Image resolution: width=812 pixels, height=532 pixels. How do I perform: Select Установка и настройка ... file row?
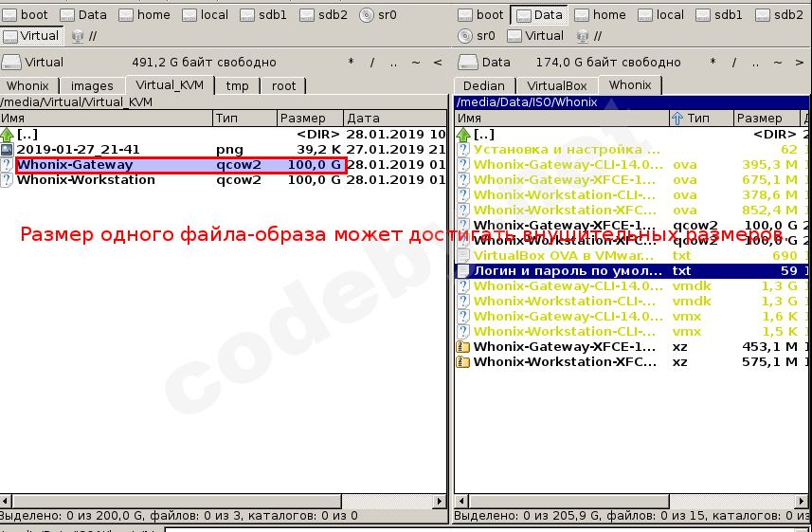click(632, 150)
